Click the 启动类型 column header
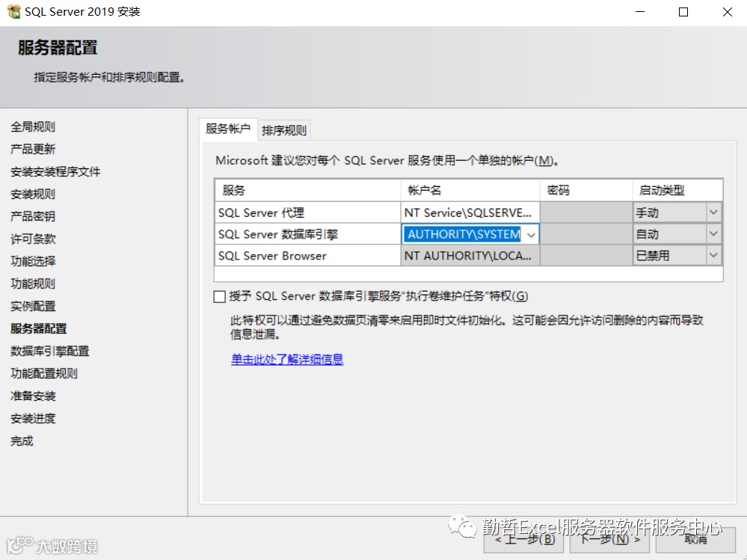The image size is (747, 560). point(677,191)
